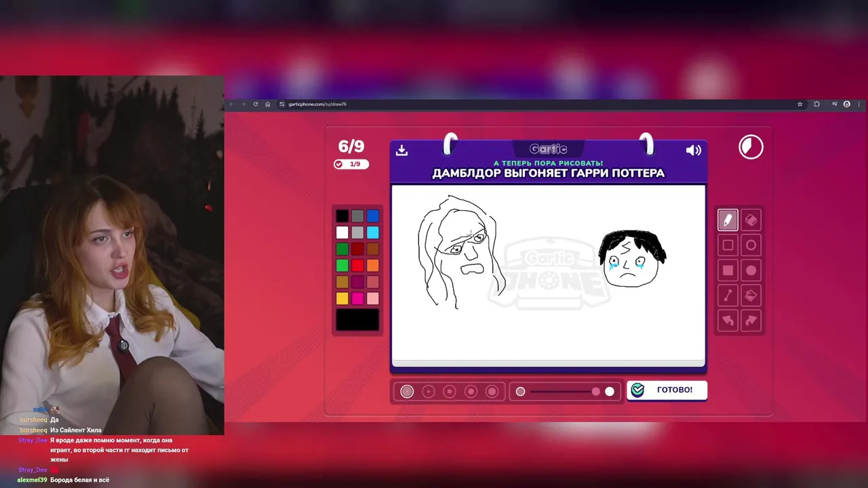Select the Pencil drawing tool
This screenshot has height=488, width=868.
click(x=728, y=220)
